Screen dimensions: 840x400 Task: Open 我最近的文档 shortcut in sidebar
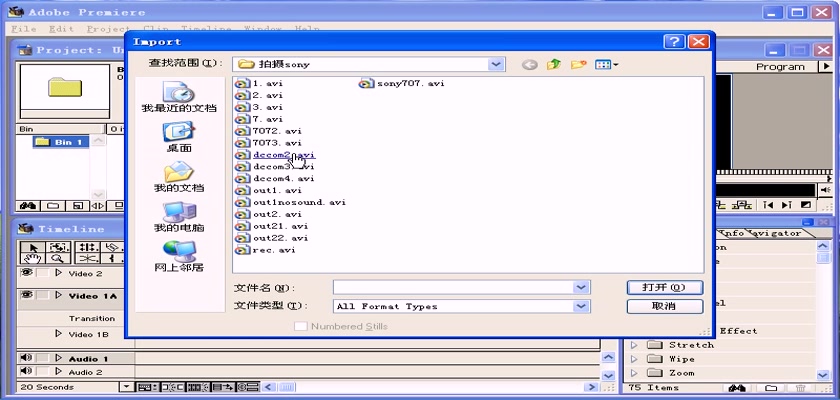pos(178,97)
